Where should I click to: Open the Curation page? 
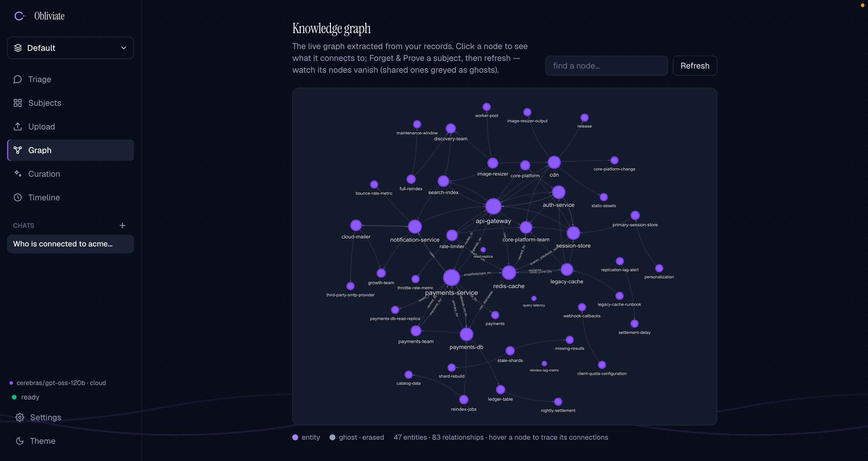[71, 174]
